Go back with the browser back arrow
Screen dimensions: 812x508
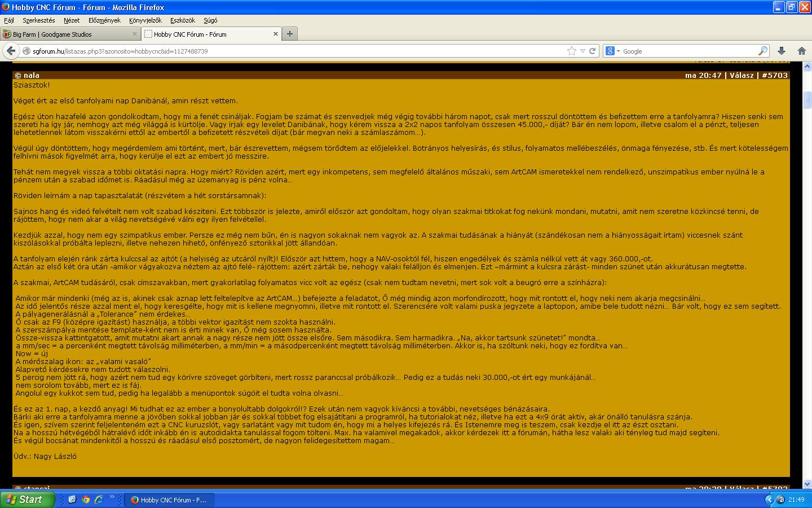(x=11, y=51)
